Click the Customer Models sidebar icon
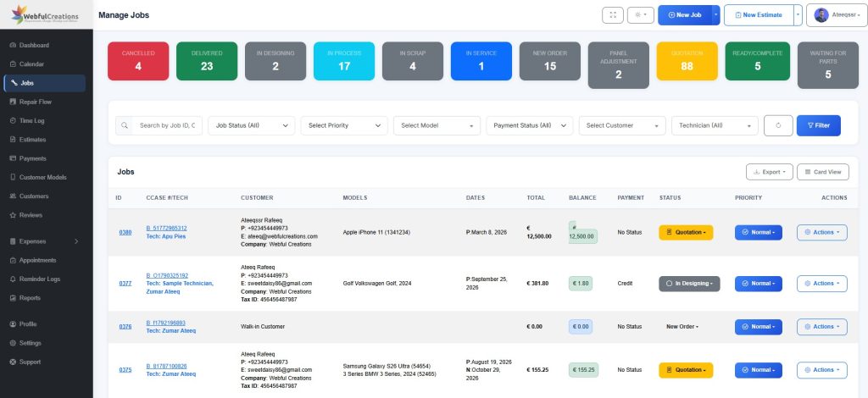 click(14, 178)
